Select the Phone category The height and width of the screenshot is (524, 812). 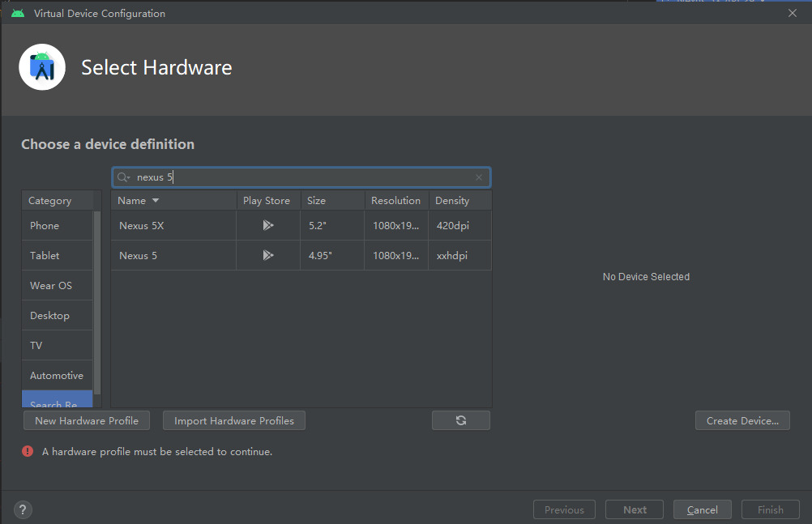(57, 226)
